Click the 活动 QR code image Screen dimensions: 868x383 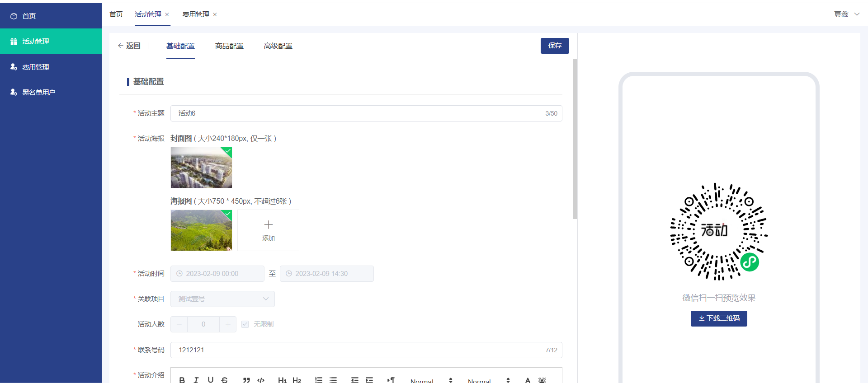719,232
